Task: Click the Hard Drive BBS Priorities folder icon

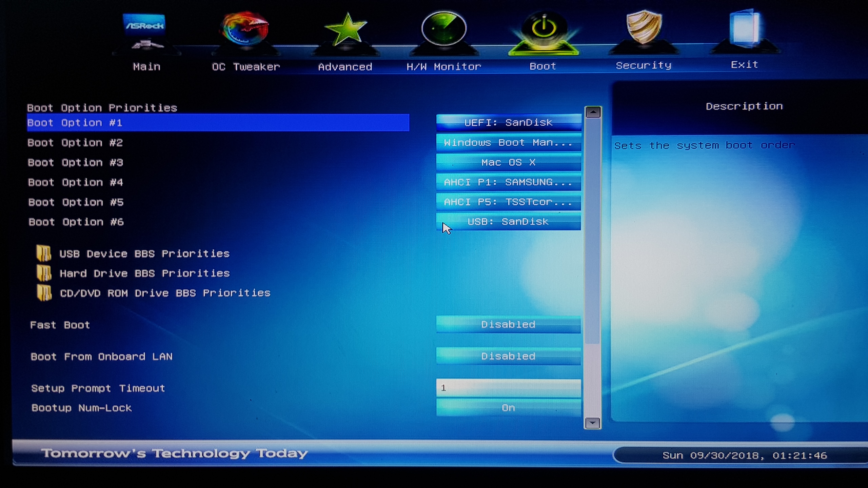Action: point(44,273)
